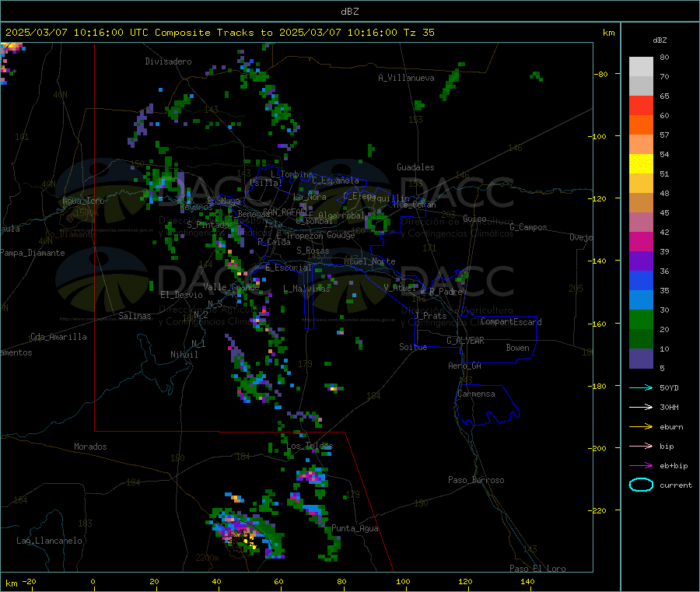
Task: Click the 65 dBZ red swatch
Action: click(641, 105)
